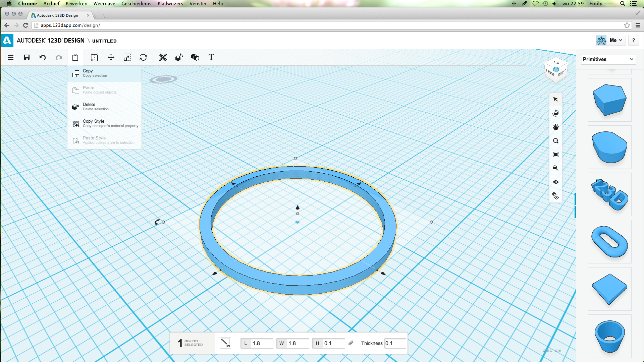
Task: Open the Geschiedenis menu
Action: point(136,3)
